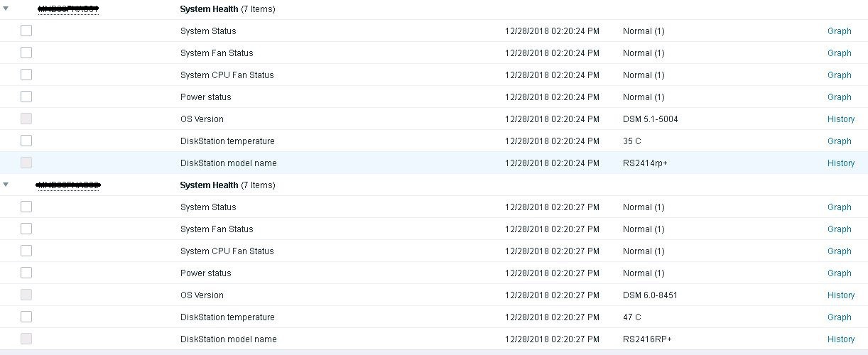Check System CPU Fan Status row at 02:20:24 PM

(x=26, y=75)
